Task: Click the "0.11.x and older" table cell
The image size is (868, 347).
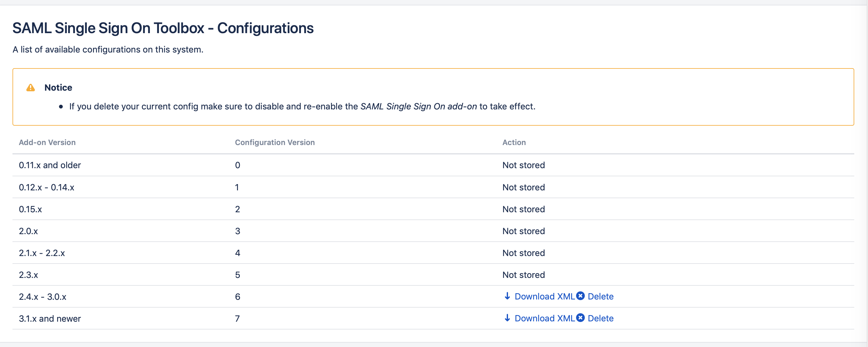Action: click(50, 165)
